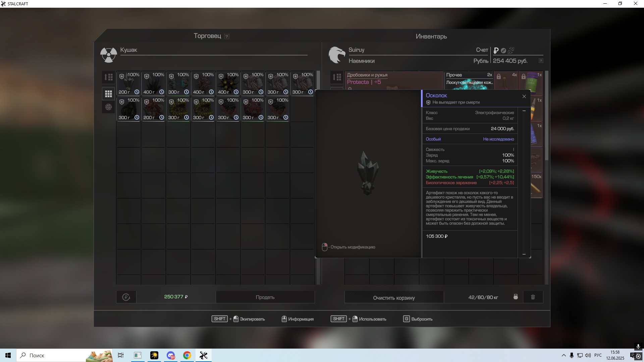Click the Эффективность лечения stat line

coord(470,177)
